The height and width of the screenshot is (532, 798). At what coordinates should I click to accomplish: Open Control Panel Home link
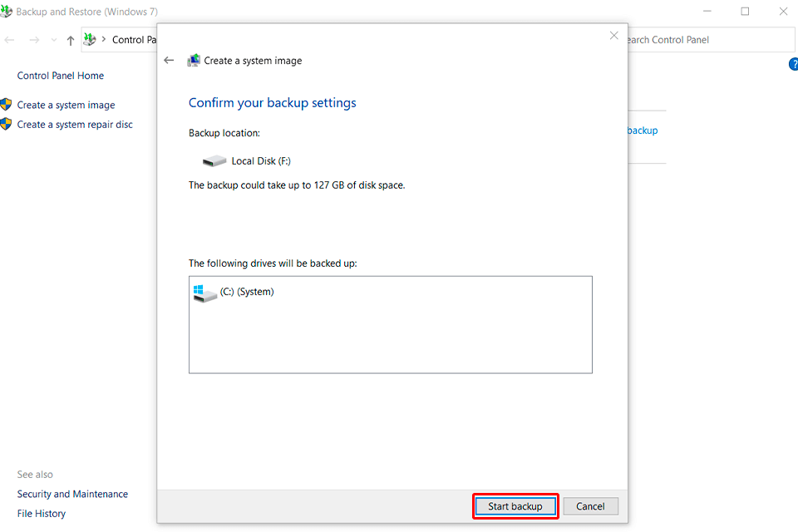click(x=61, y=76)
